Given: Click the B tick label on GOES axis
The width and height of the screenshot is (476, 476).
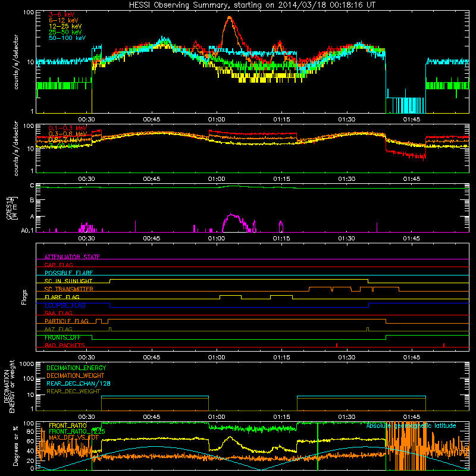Looking at the screenshot, I should click(32, 200).
